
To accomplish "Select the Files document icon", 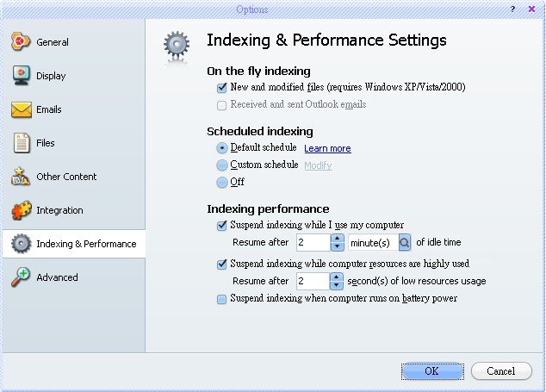I will [22, 143].
